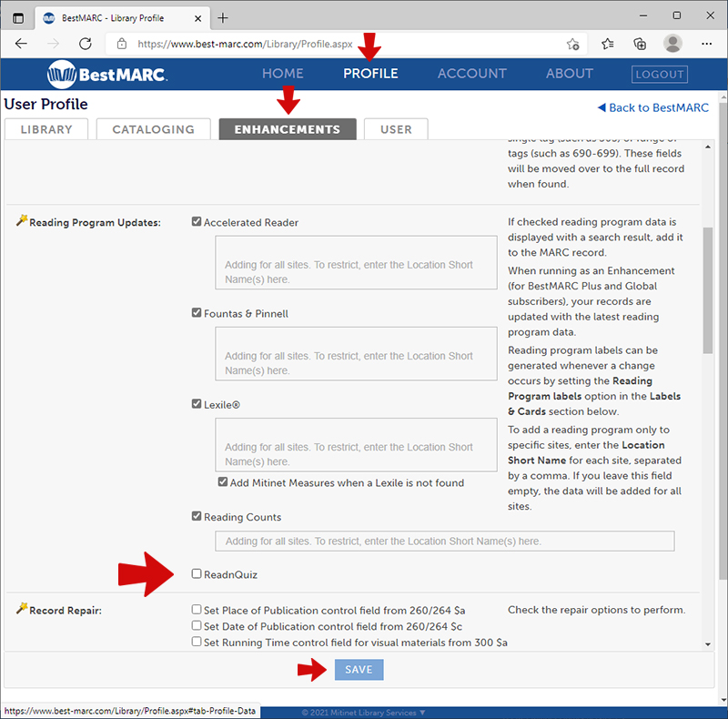This screenshot has width=728, height=719.
Task: Click the inner panel scroll-down arrow
Action: [x=708, y=644]
